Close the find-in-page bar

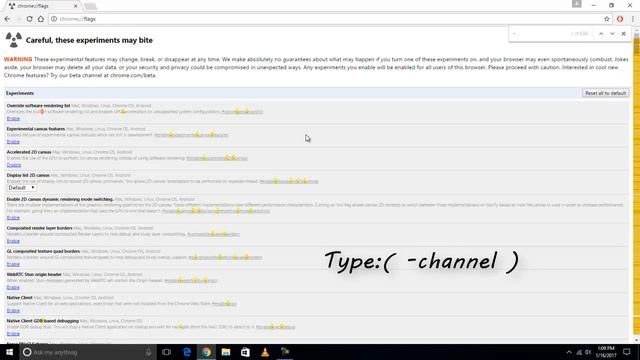pyautogui.click(x=623, y=34)
